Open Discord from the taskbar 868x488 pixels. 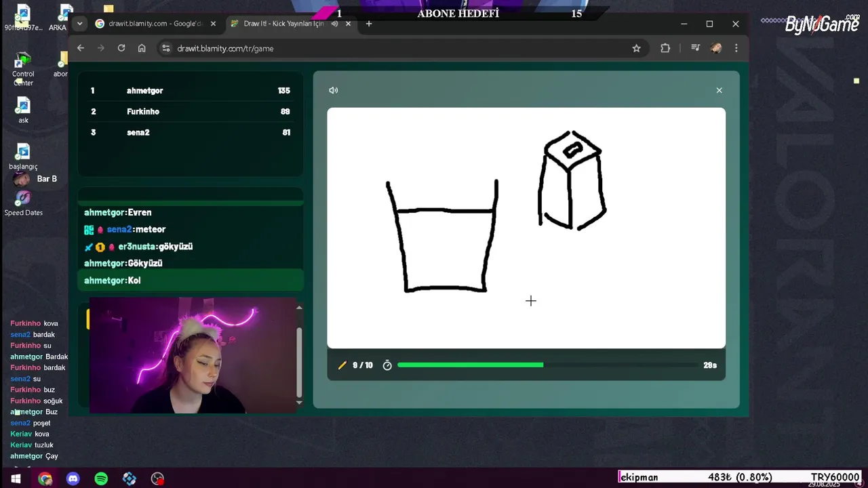point(73,479)
